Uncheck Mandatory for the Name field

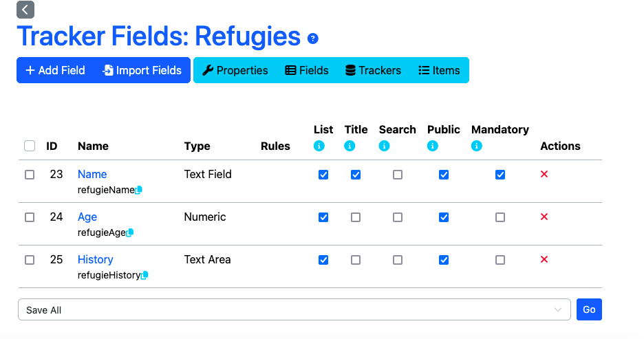(x=500, y=175)
